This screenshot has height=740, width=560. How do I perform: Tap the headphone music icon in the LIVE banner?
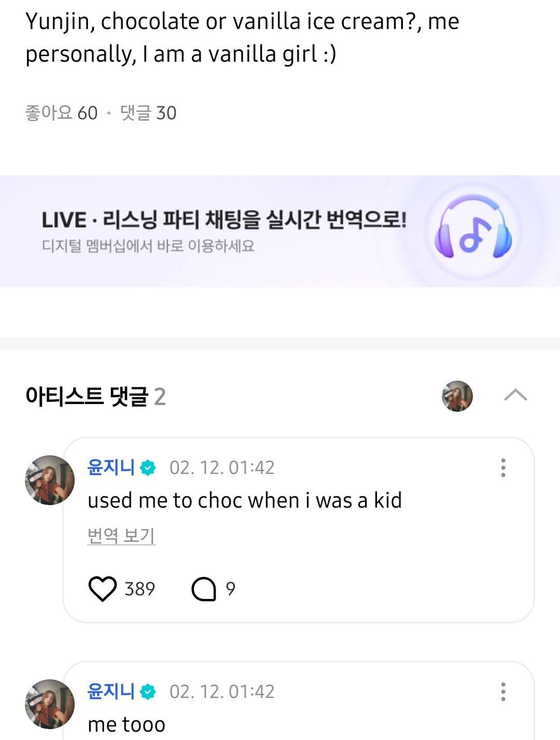[x=473, y=229]
